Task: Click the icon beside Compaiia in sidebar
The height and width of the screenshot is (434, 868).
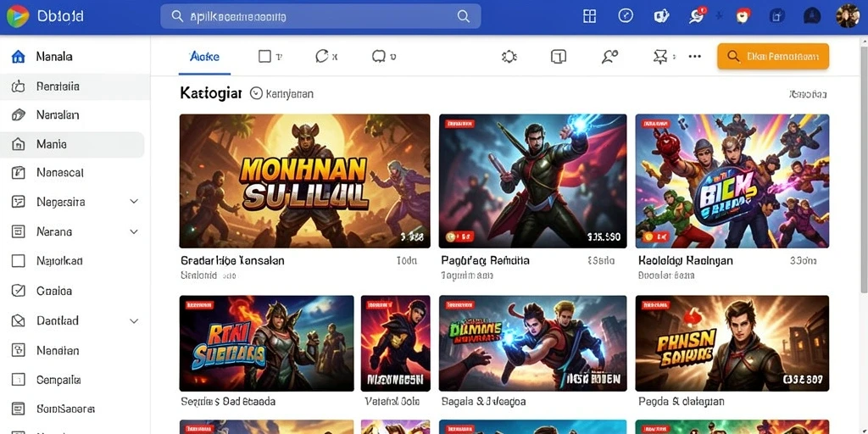Action: (19, 380)
